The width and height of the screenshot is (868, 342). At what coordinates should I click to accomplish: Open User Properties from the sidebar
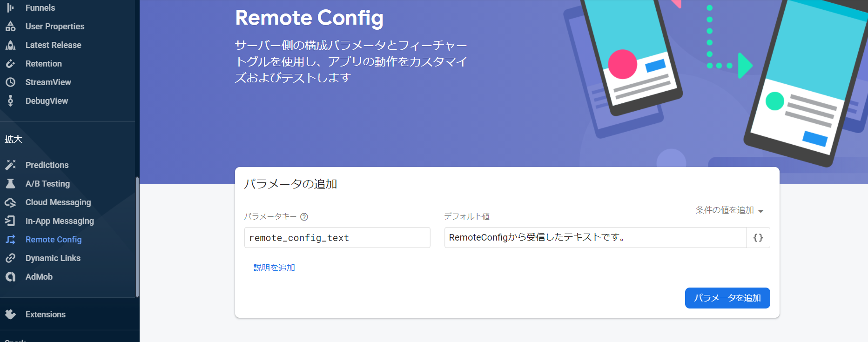click(x=54, y=26)
